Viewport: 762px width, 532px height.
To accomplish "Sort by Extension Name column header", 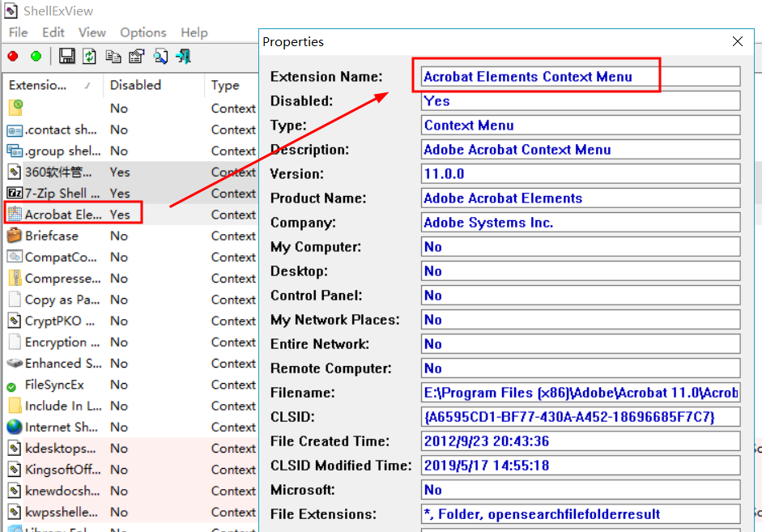I will (53, 85).
